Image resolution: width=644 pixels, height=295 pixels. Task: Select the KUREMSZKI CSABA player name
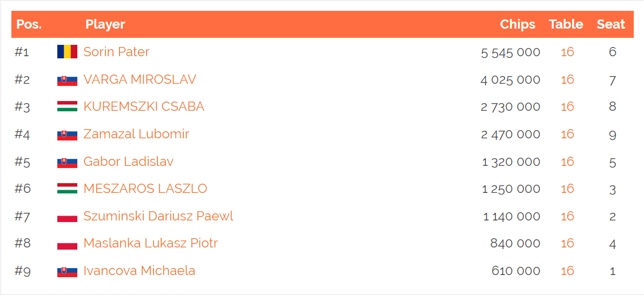(144, 106)
